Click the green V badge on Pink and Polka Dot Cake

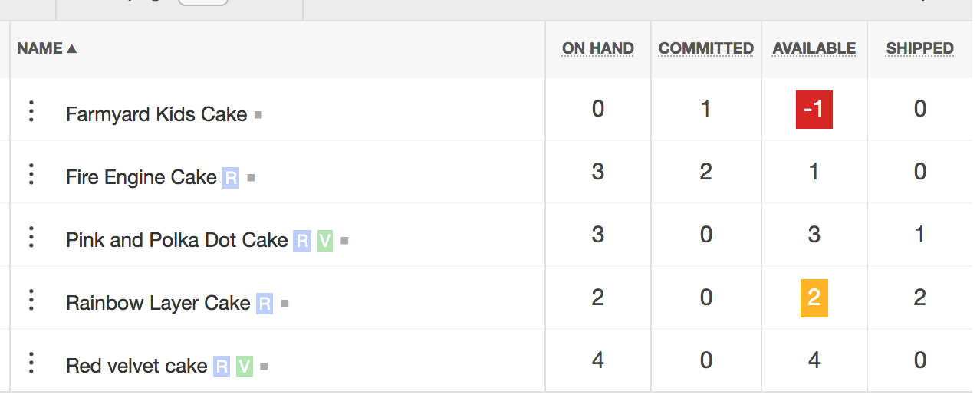tap(325, 241)
